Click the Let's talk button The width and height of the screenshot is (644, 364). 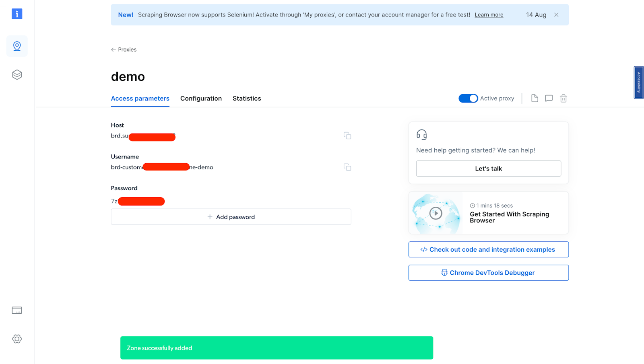tap(488, 169)
